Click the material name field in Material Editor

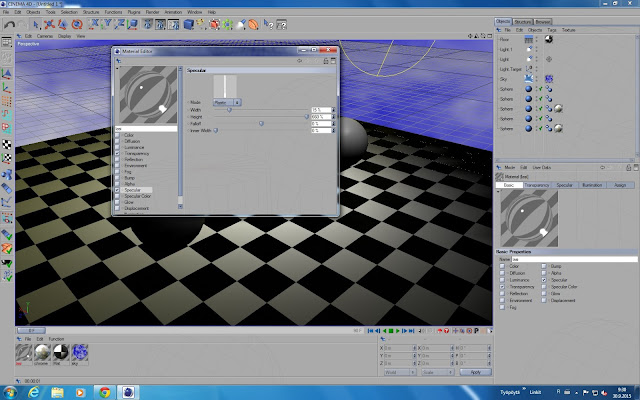[146, 129]
